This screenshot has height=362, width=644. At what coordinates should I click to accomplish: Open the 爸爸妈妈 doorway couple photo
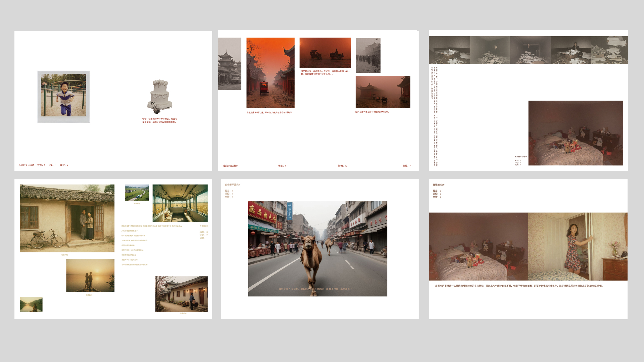coord(66,218)
